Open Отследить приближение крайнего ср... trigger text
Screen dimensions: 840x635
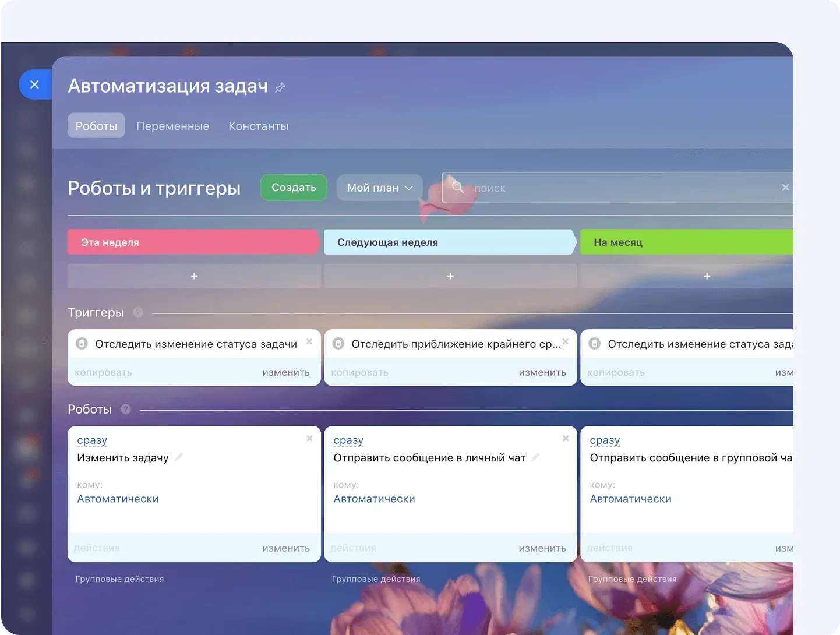click(x=456, y=344)
